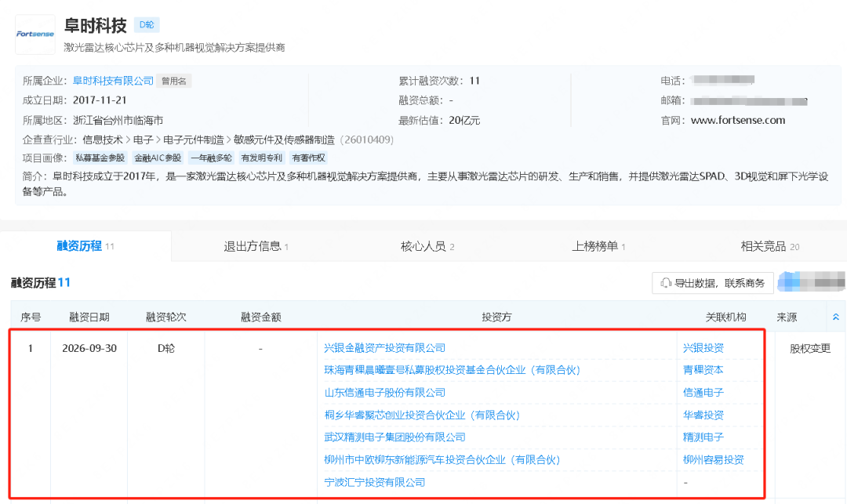Open related institution 信通电子
This screenshot has height=504, width=847.
(x=703, y=393)
